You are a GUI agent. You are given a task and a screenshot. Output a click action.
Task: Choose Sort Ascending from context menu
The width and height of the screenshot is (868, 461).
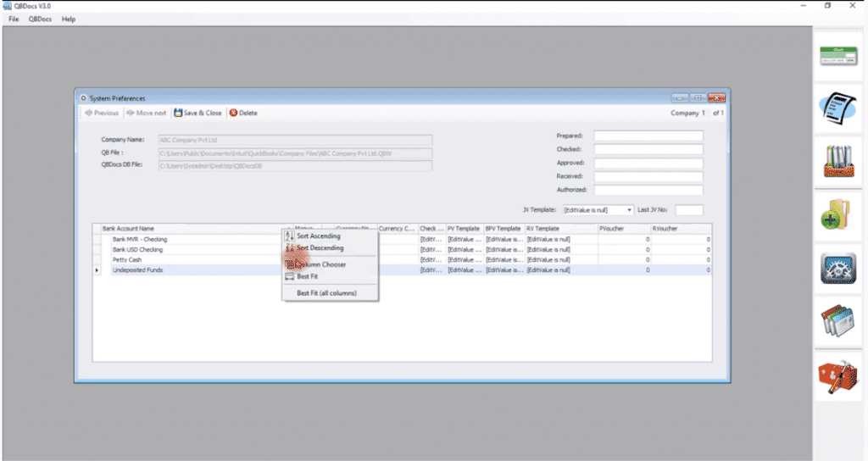coord(330,236)
